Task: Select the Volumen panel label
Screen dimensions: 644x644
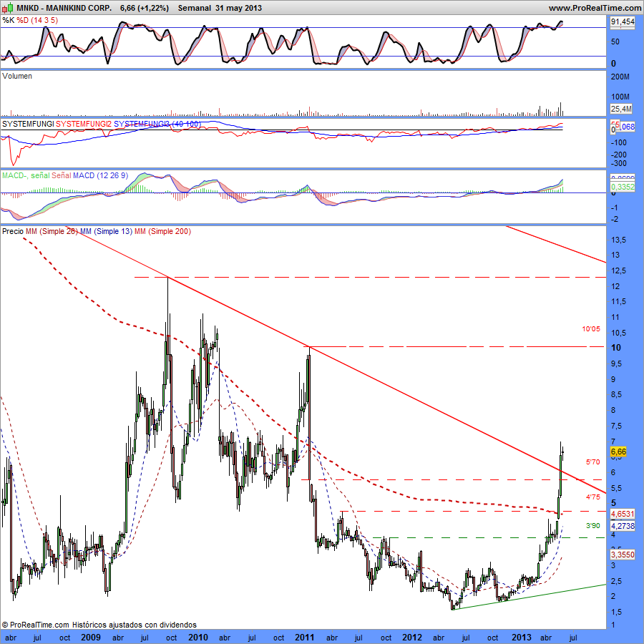Action: 17,76
